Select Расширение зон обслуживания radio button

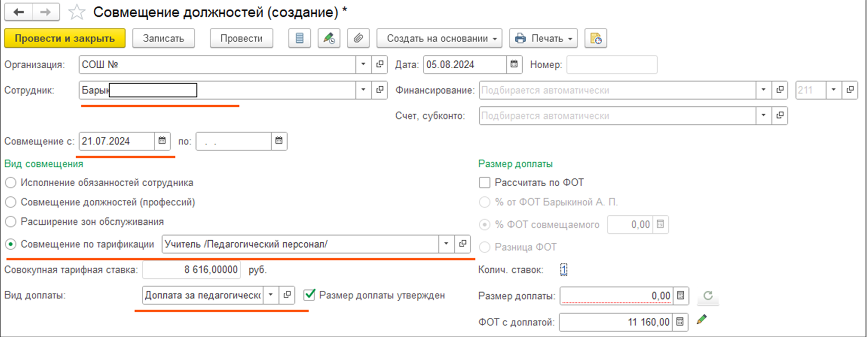(11, 222)
